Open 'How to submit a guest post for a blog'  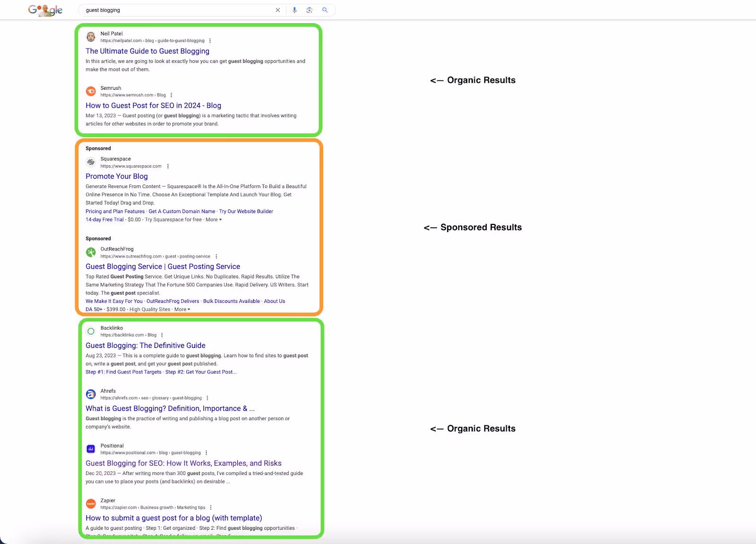174,518
